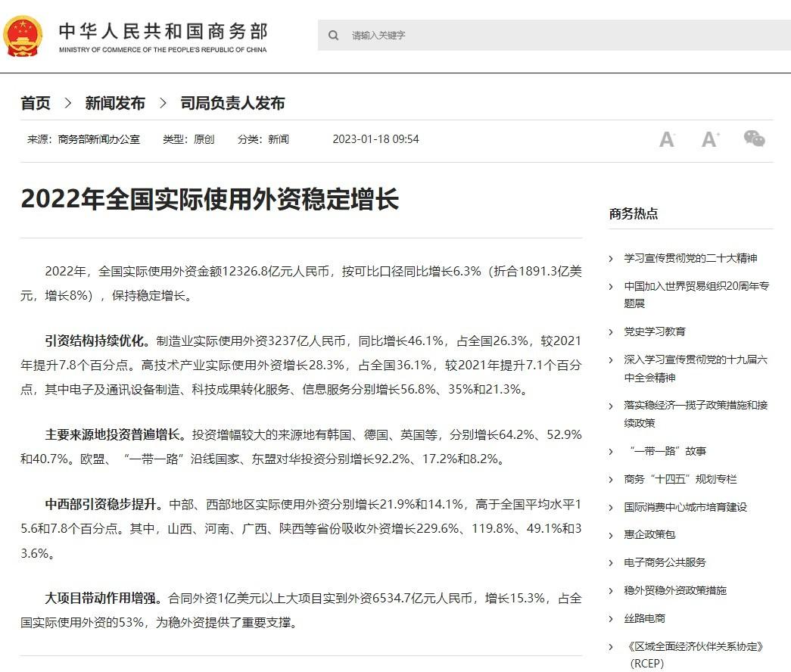Open the 稳外贸稳外资政策措施 link
This screenshot has height=672, width=791.
(x=674, y=590)
